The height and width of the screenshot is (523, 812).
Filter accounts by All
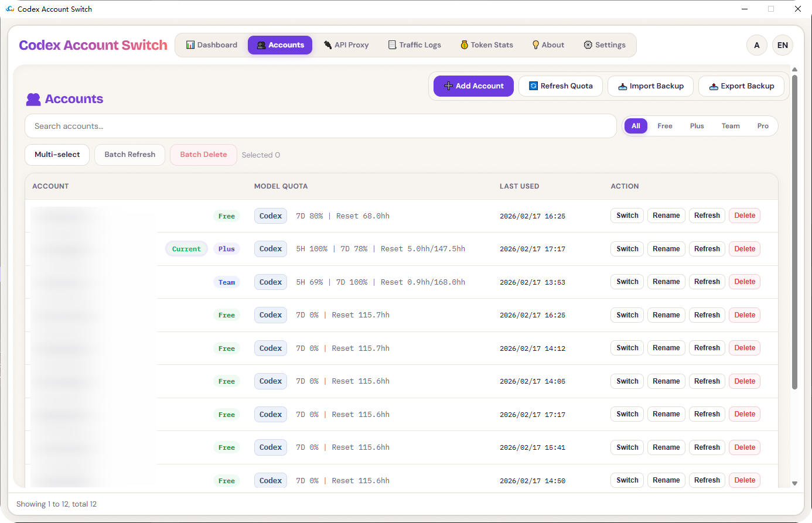[x=636, y=126]
